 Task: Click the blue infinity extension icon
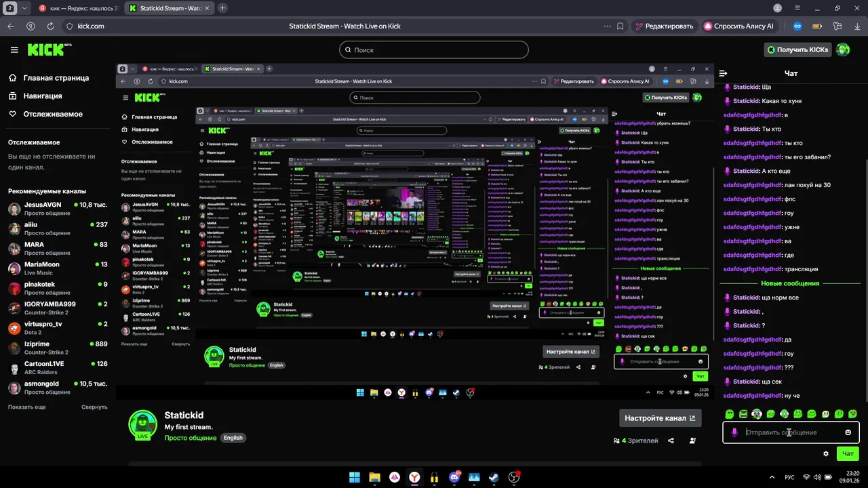pyautogui.click(x=797, y=26)
